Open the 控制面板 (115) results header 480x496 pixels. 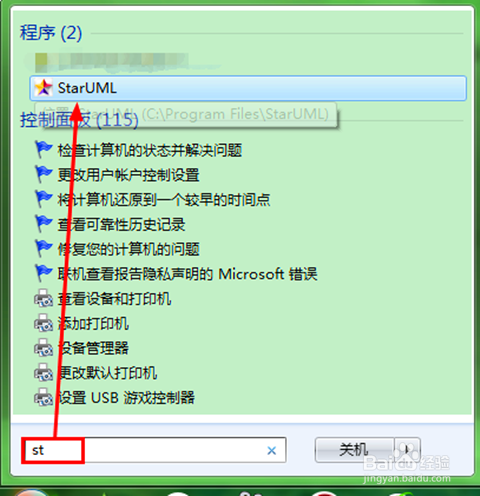click(79, 120)
